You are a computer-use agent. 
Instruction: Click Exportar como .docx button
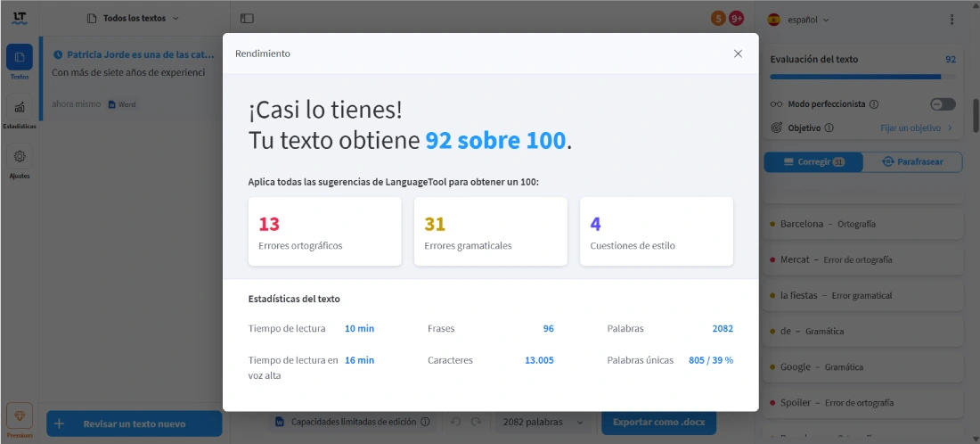[x=658, y=422]
